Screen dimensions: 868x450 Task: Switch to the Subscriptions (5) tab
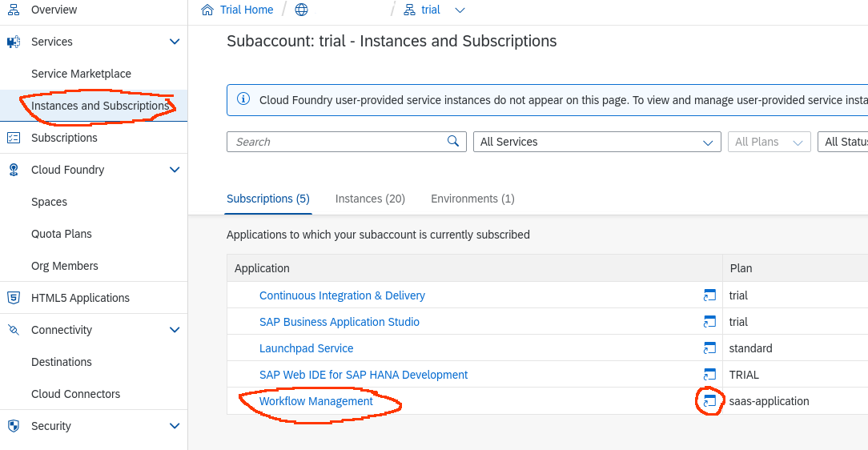[x=268, y=199]
